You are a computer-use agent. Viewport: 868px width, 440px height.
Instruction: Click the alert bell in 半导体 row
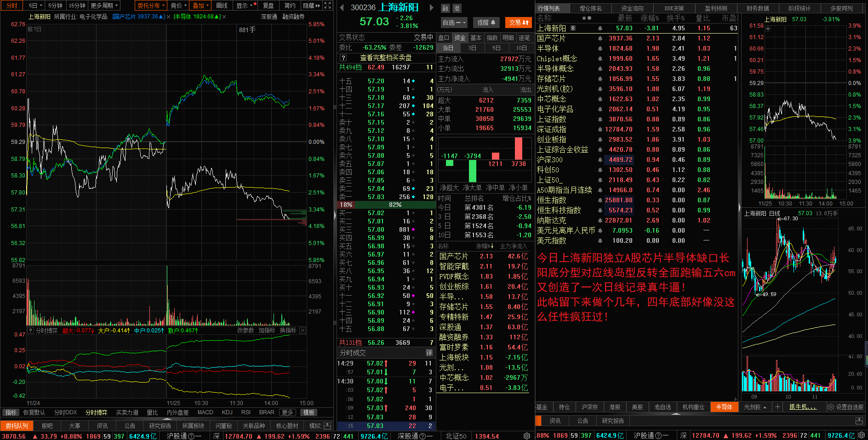(600, 48)
